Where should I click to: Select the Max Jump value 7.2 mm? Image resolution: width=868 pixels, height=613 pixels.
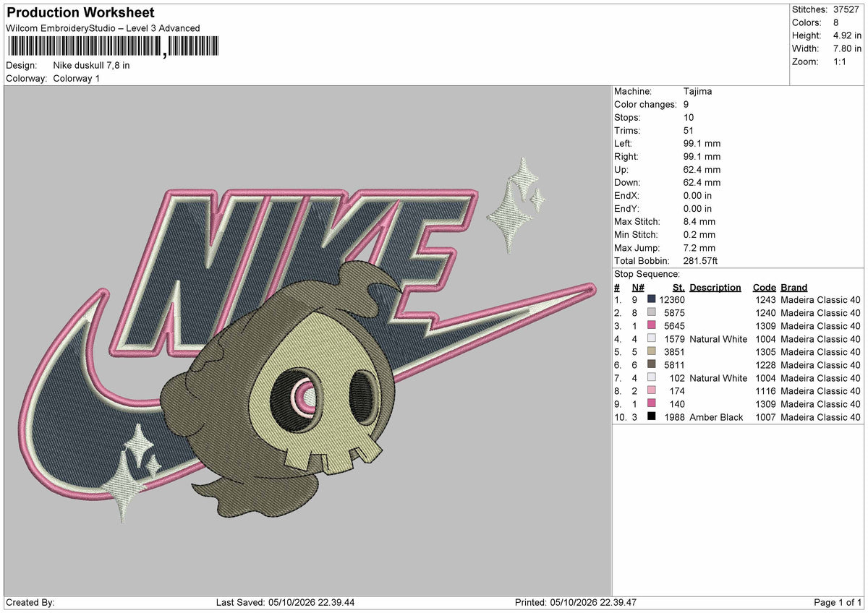[x=699, y=247]
